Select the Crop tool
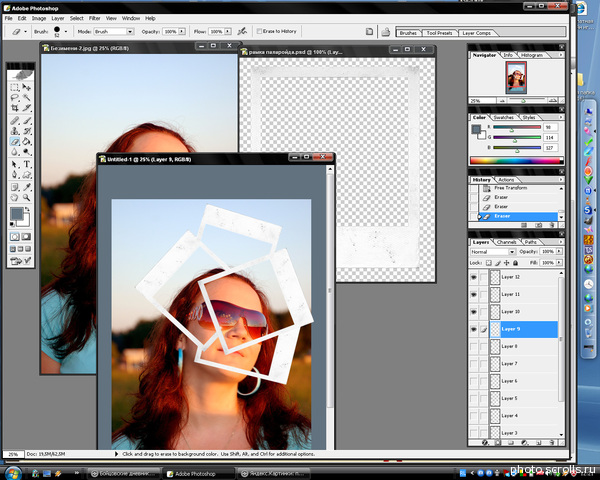This screenshot has width=600, height=480. (15, 108)
